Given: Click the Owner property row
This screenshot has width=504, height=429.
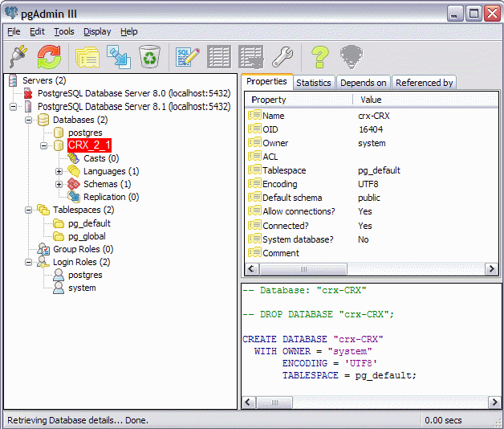Looking at the screenshot, I should [373, 143].
